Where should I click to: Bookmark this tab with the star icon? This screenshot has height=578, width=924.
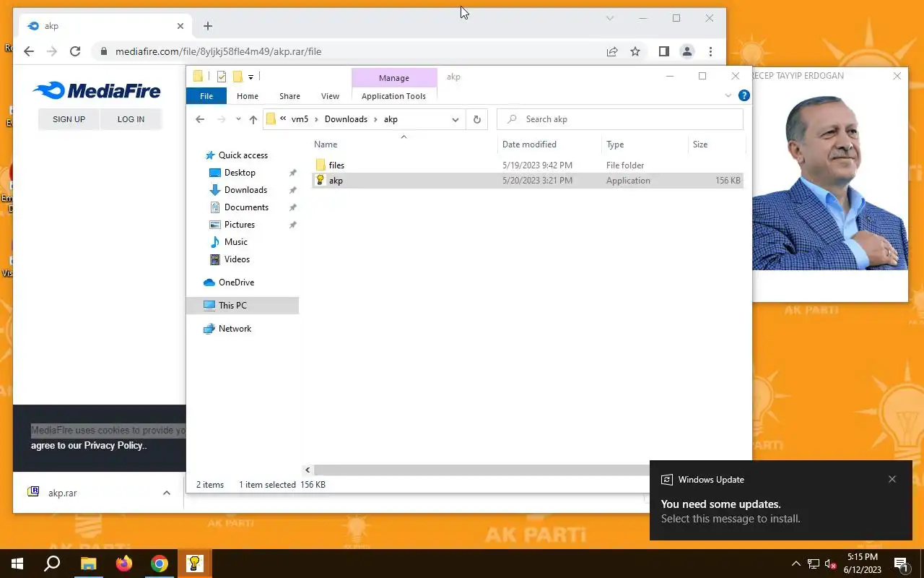point(635,51)
